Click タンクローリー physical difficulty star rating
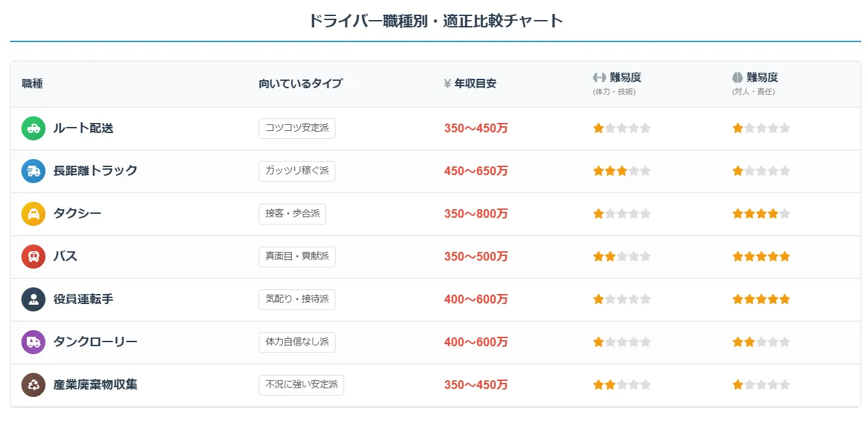Image resolution: width=868 pixels, height=421 pixels. [622, 342]
